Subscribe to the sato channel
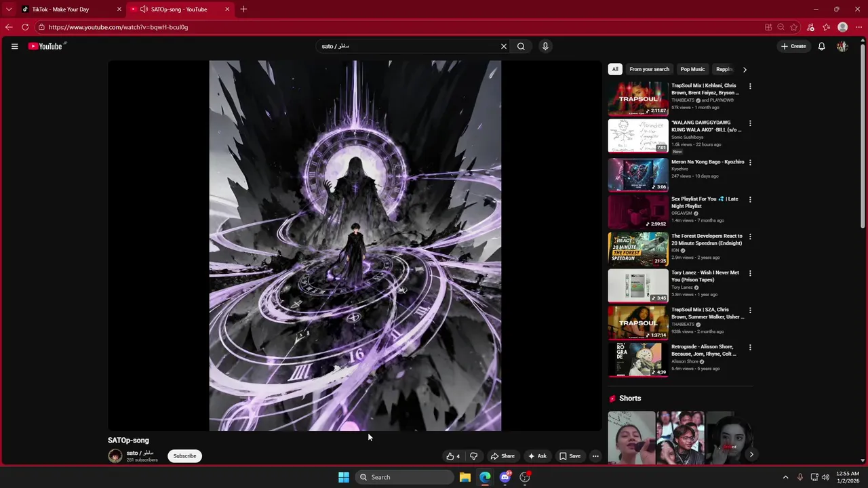Screen dimensions: 868x488 tap(184, 456)
